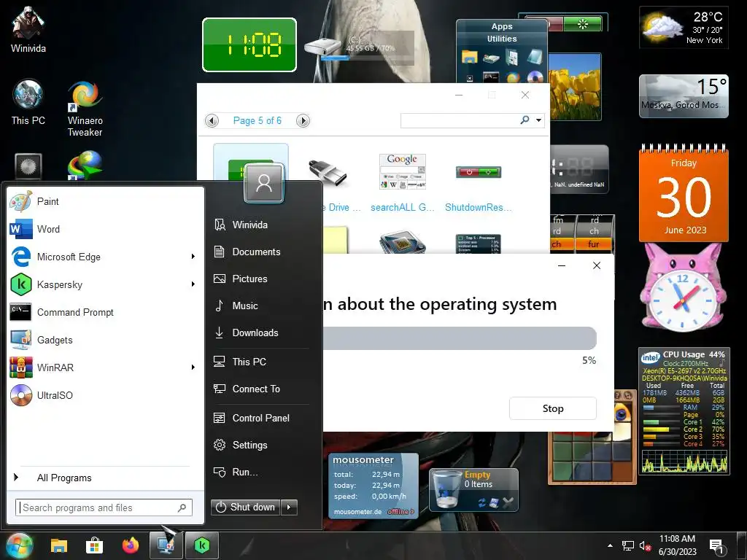Open Pictures from the Start menu
747x560 pixels.
pyautogui.click(x=249, y=279)
